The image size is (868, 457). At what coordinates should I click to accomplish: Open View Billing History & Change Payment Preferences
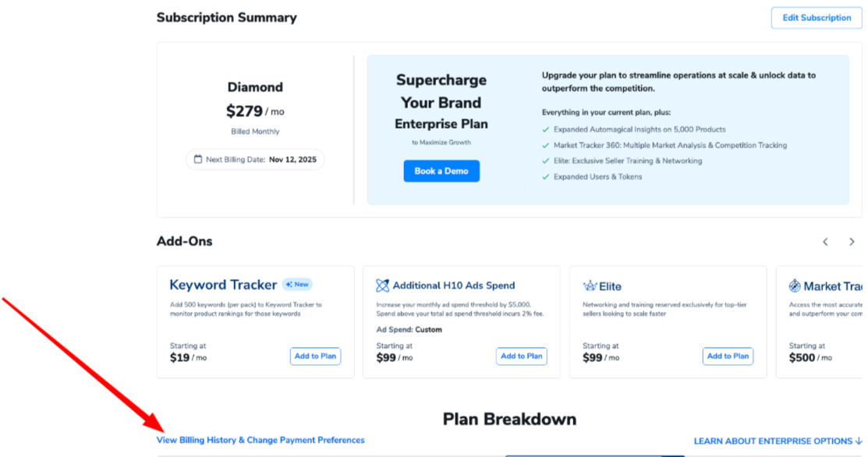click(260, 441)
